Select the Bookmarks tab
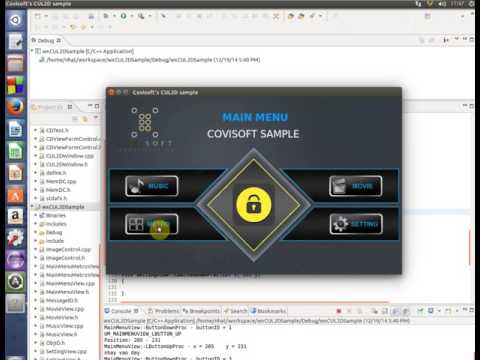 point(269,311)
